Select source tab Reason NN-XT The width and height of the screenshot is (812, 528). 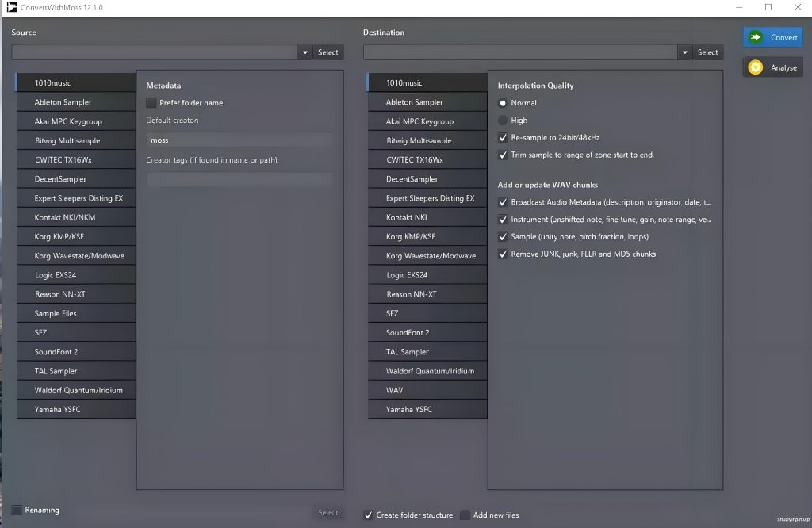coord(76,293)
